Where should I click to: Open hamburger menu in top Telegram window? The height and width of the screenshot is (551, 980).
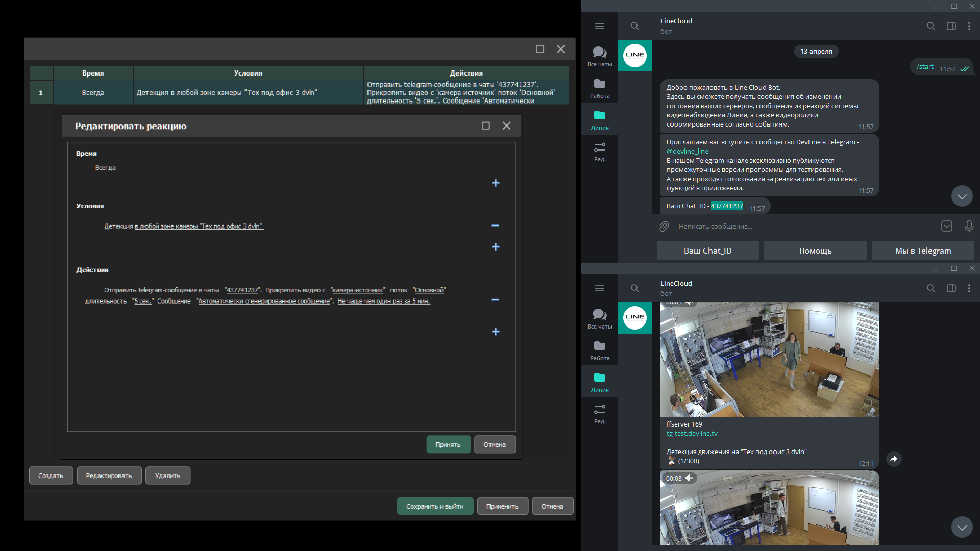(x=600, y=26)
